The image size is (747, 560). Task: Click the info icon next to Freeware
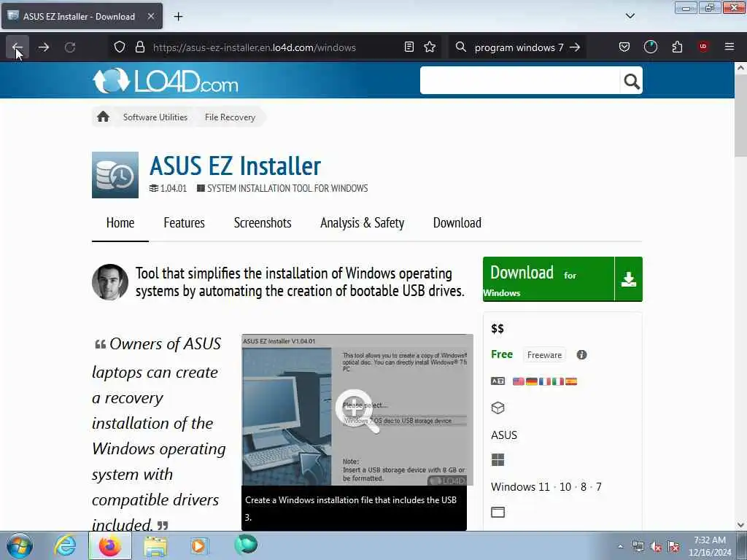pyautogui.click(x=581, y=355)
